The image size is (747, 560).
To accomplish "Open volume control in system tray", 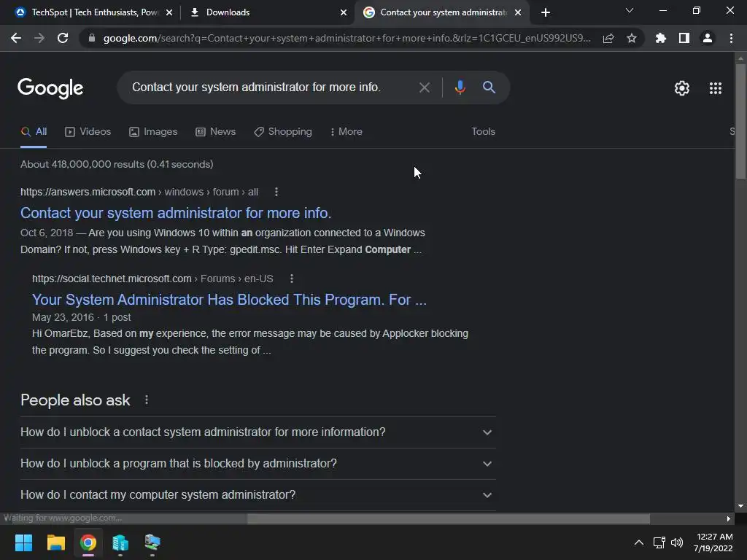I will pyautogui.click(x=676, y=542).
